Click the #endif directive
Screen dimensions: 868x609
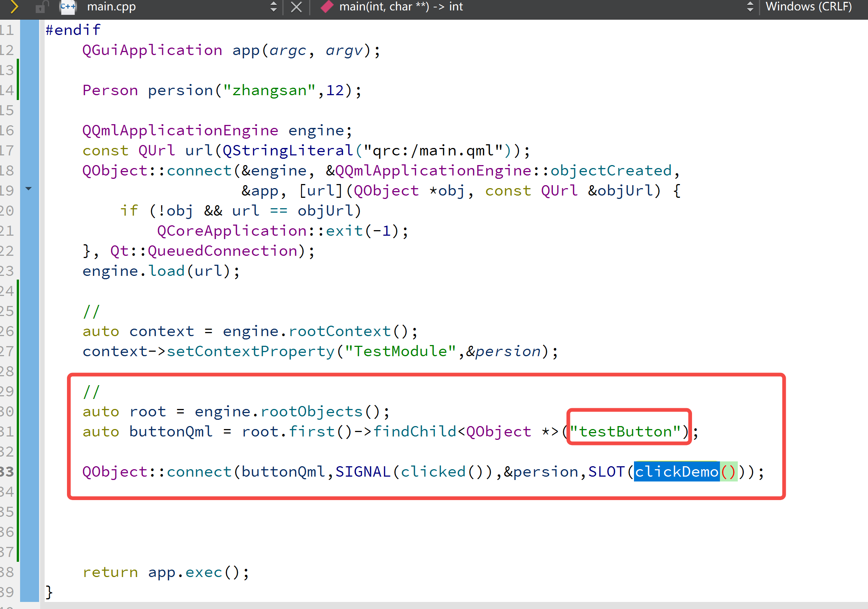(x=73, y=30)
